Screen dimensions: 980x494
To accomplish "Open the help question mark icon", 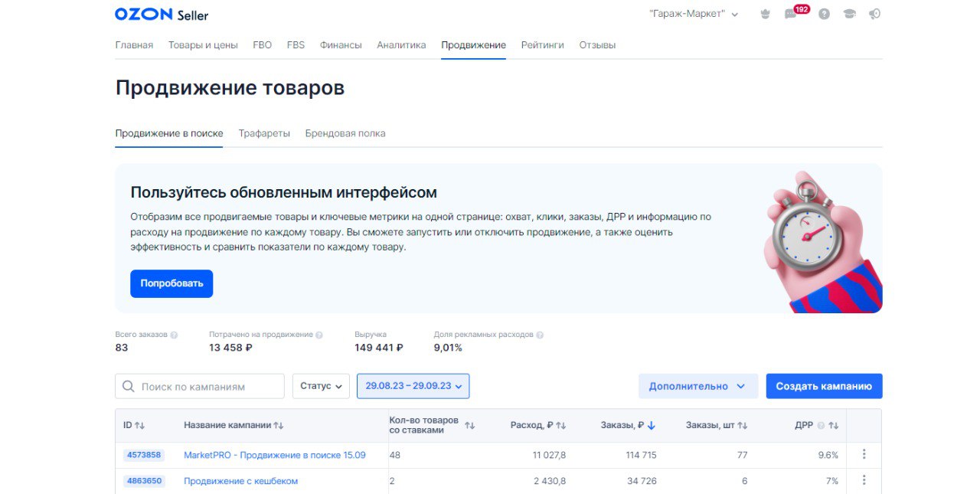I will 824,14.
